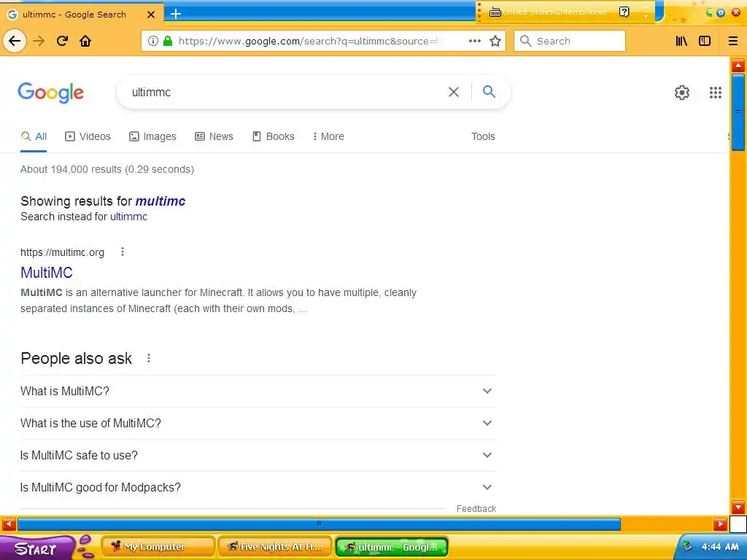Click the 4:44 AM taskbar clock
747x560 pixels.
pos(720,547)
